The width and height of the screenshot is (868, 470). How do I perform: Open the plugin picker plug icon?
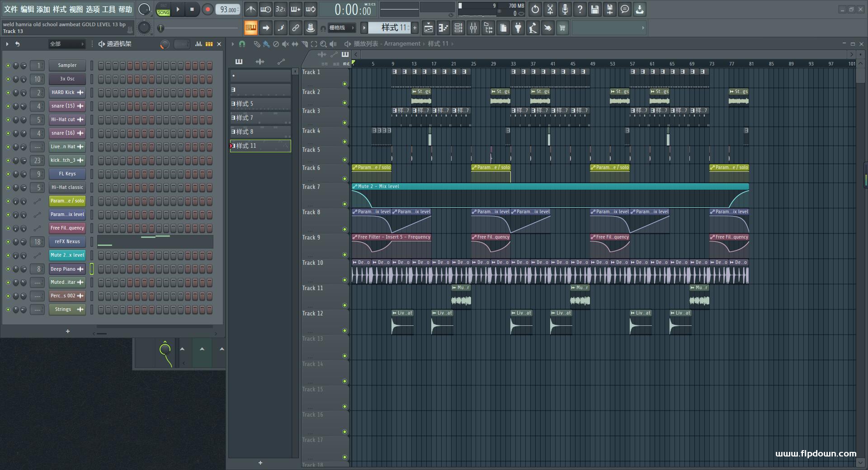point(518,28)
